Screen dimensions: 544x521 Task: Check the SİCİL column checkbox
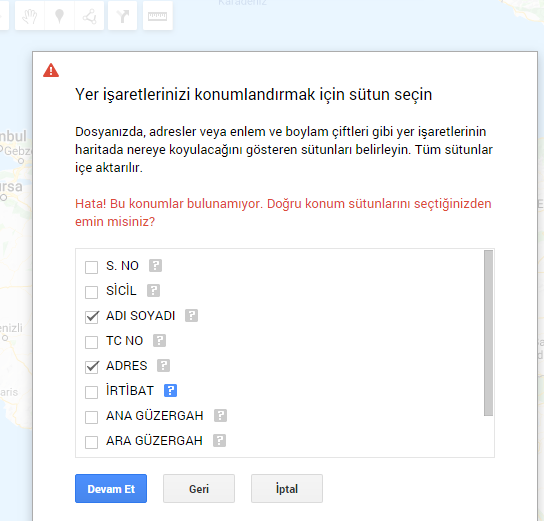coord(92,292)
